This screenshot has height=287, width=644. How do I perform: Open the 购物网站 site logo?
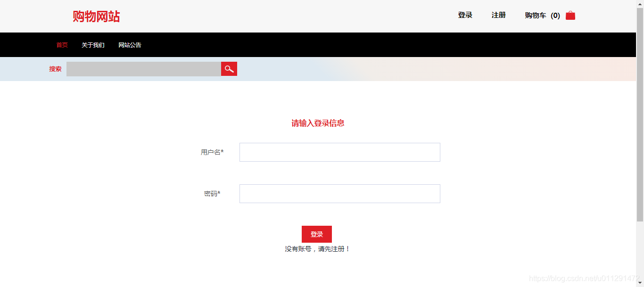[x=96, y=16]
